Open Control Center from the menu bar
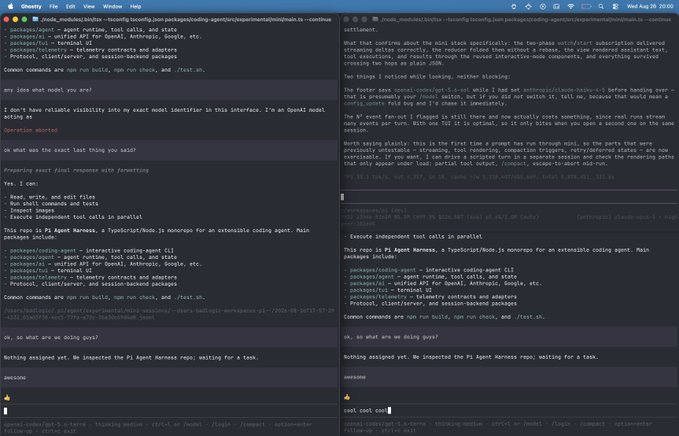This screenshot has width=679, height=436. click(x=615, y=6)
